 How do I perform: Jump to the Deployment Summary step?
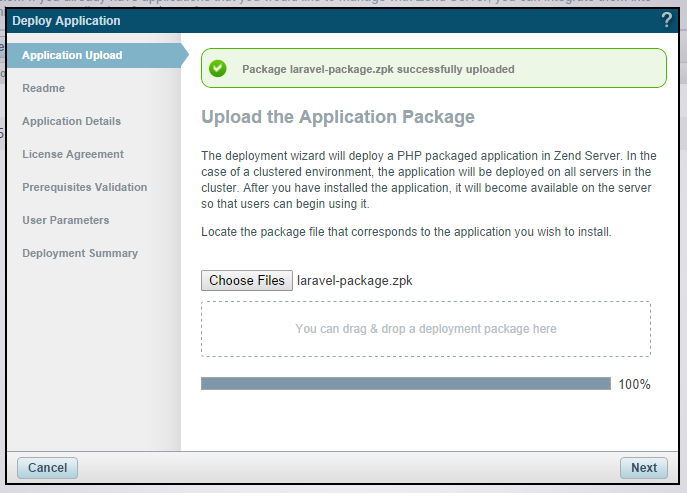pos(80,253)
